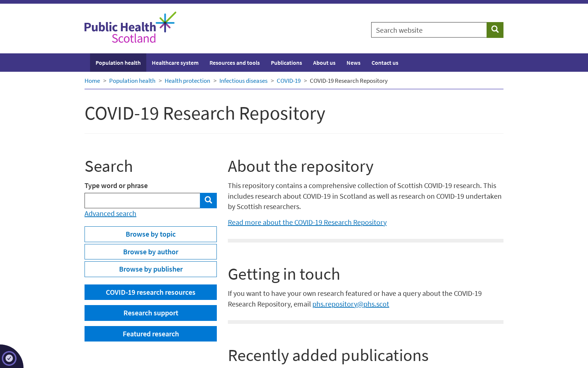Screen dimensions: 588x368
Task: Click the current-page breadcrumb COVID-19 Research Repository
Action: click(349, 81)
